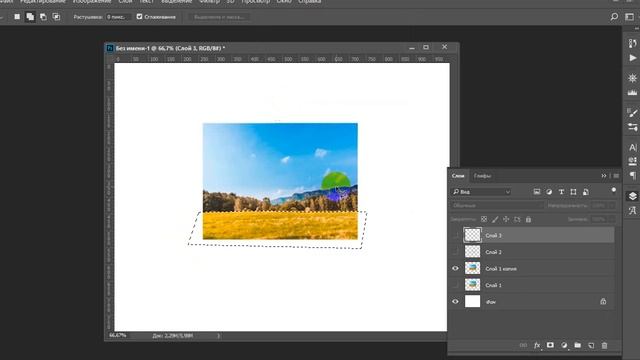The width and height of the screenshot is (640, 360).
Task: Add a layer mask
Action: coord(550,345)
